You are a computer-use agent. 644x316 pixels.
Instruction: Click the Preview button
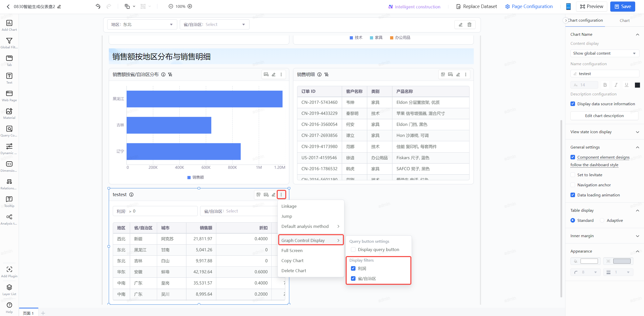591,7
